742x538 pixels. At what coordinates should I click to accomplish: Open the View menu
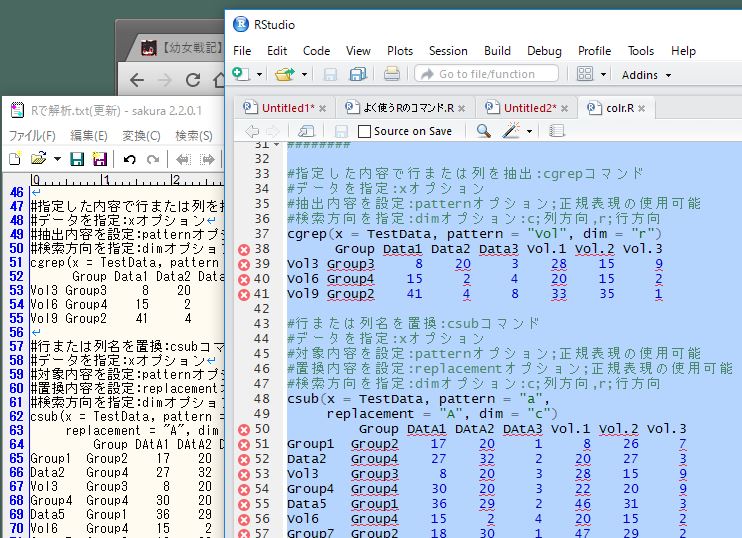click(358, 51)
